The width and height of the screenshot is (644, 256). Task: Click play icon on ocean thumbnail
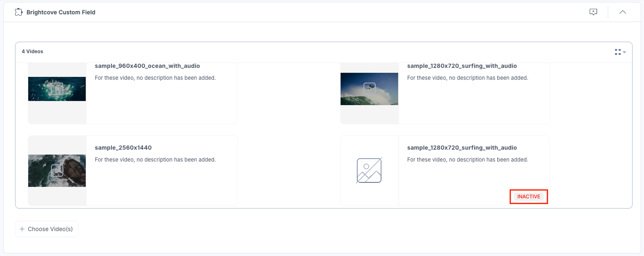coord(57,89)
